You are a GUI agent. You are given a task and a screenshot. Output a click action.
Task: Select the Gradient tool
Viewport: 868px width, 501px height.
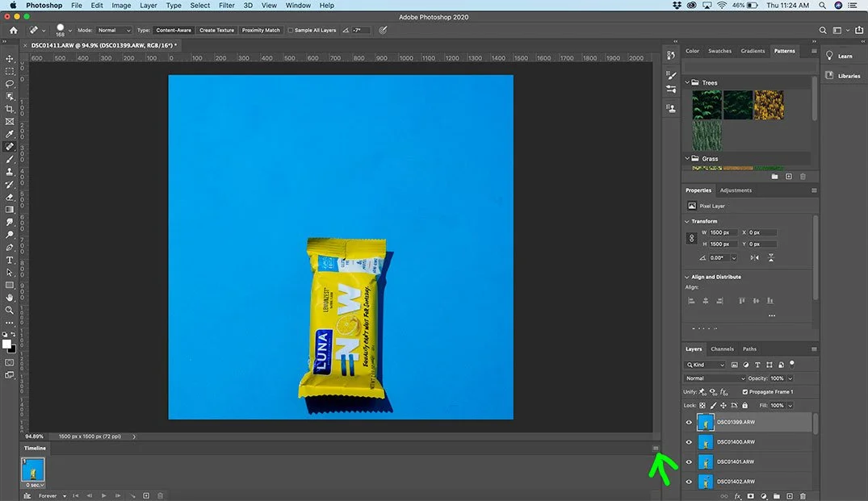click(10, 210)
